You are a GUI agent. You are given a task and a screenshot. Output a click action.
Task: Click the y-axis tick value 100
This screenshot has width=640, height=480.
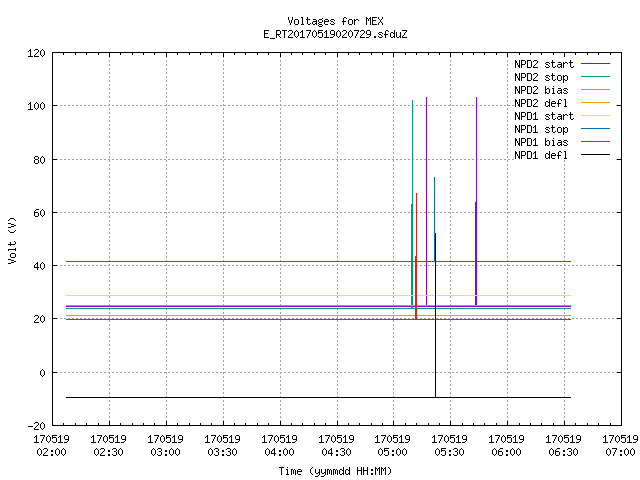coord(36,106)
